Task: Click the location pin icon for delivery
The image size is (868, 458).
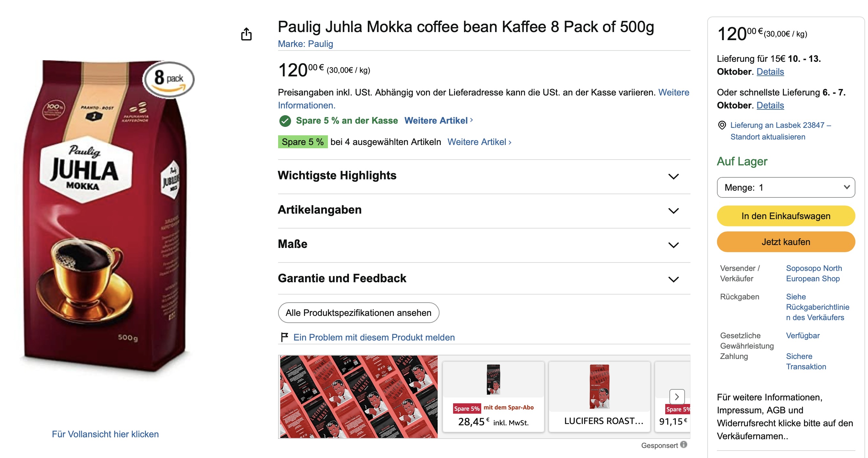Action: pos(722,125)
